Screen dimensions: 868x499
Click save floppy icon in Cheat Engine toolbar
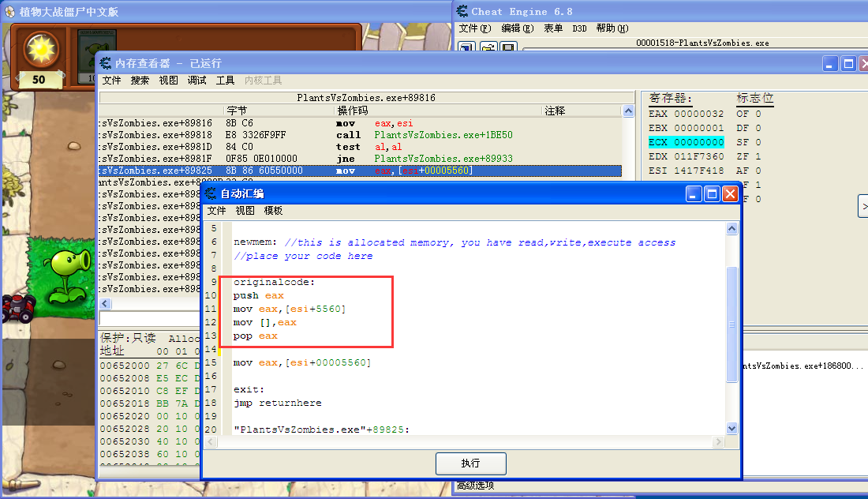(x=508, y=47)
